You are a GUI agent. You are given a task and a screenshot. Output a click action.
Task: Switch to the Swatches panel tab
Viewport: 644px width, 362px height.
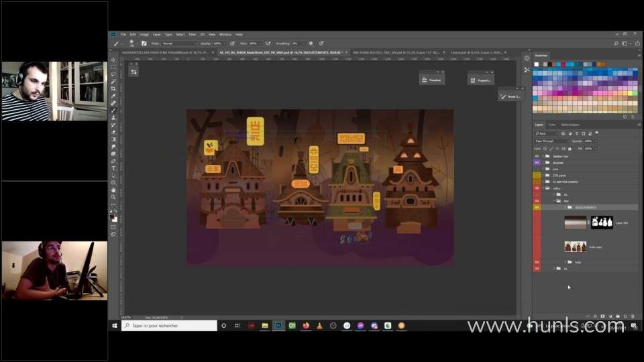pos(541,56)
